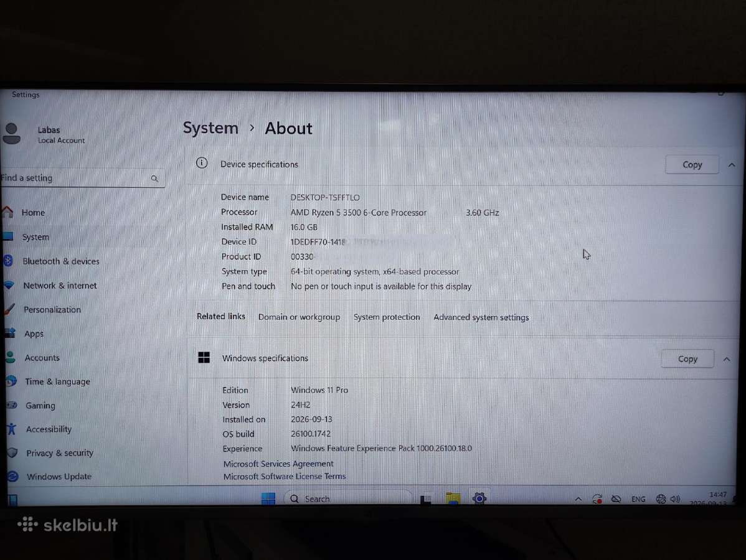Click the Widgets icon at taskbar left

(13, 499)
